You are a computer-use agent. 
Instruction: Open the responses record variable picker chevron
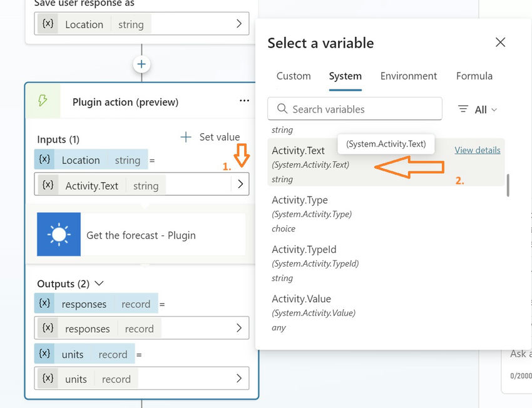click(x=239, y=328)
